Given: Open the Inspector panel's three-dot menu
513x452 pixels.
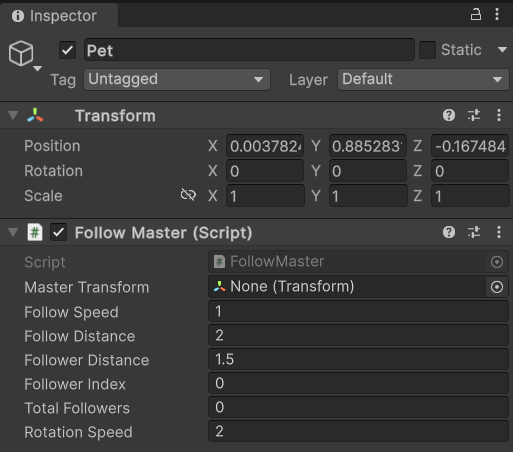Looking at the screenshot, I should pyautogui.click(x=497, y=14).
